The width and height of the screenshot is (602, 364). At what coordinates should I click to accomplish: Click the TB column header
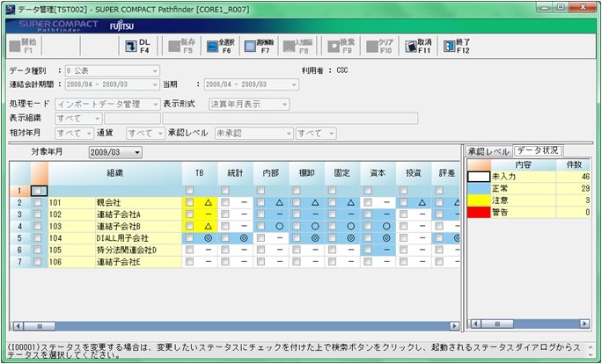[x=200, y=173]
